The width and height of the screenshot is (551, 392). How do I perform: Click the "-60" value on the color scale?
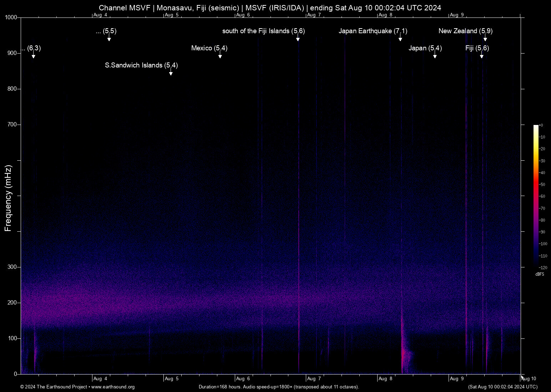[542, 196]
